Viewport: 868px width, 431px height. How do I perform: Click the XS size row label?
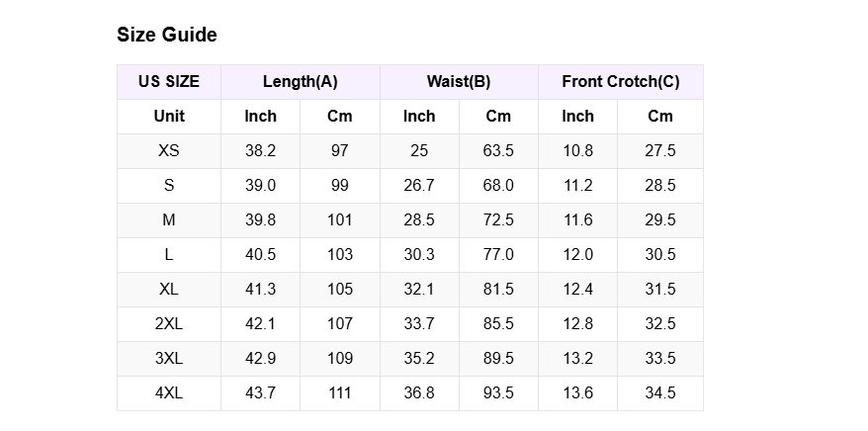(169, 151)
